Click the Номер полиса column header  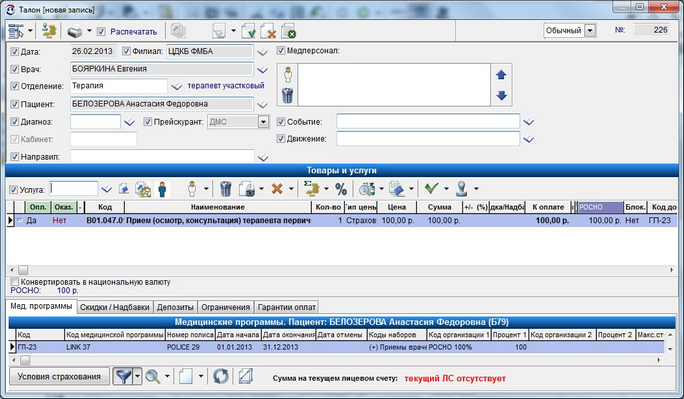click(190, 335)
